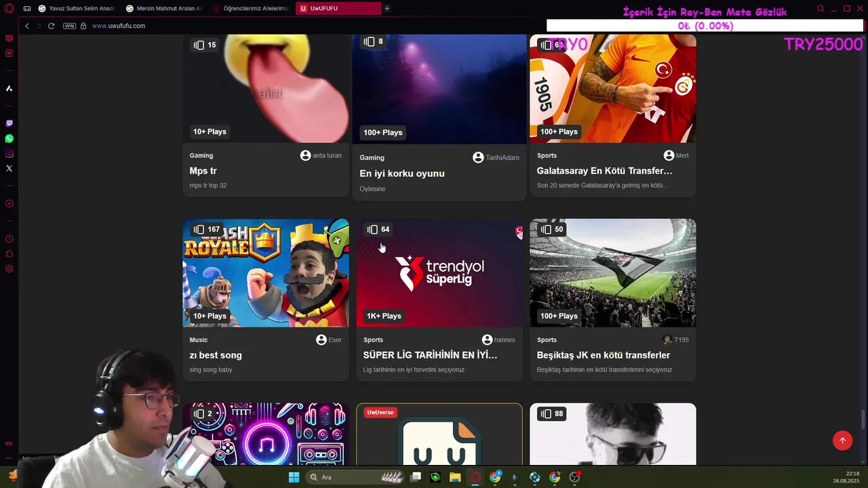868x488 pixels.
Task: Visit author TarihiAdam's profile
Action: tap(496, 157)
